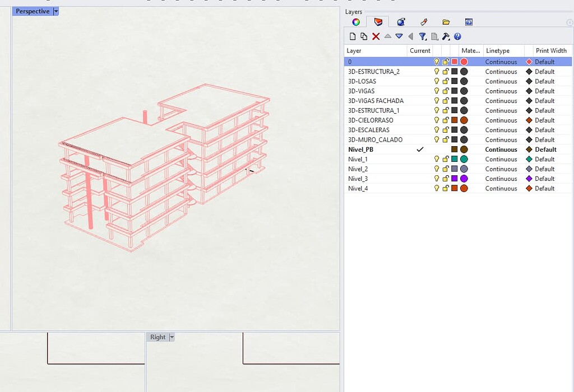Viewport: 574px width, 392px height.
Task: Lock the 3D-VIGAS layer padlock
Action: pos(445,91)
